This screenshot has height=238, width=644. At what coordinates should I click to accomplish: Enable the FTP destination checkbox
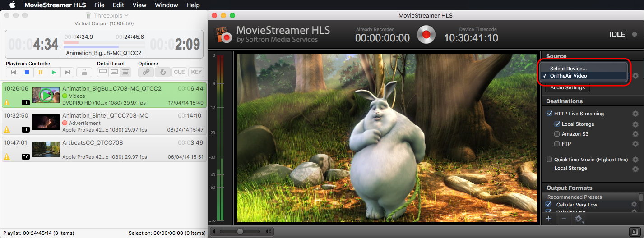557,144
